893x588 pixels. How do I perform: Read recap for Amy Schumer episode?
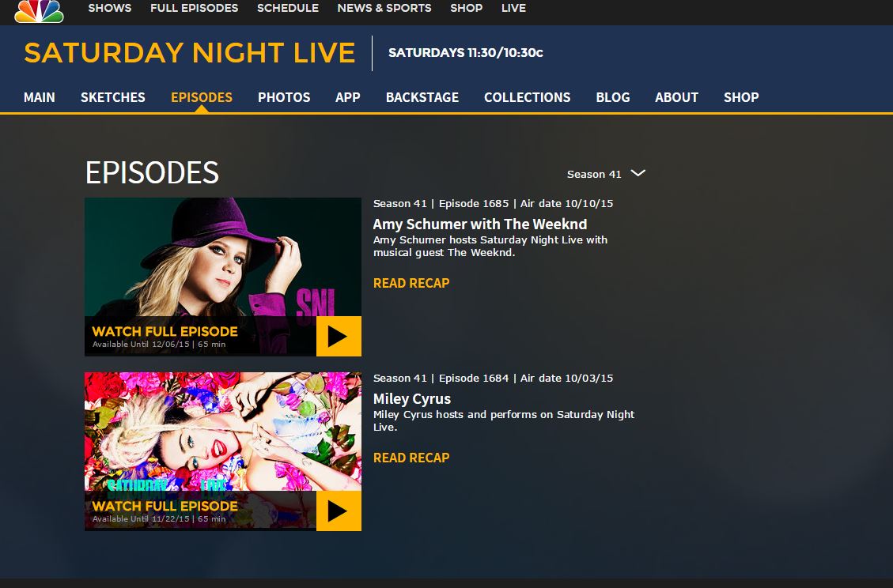(411, 283)
